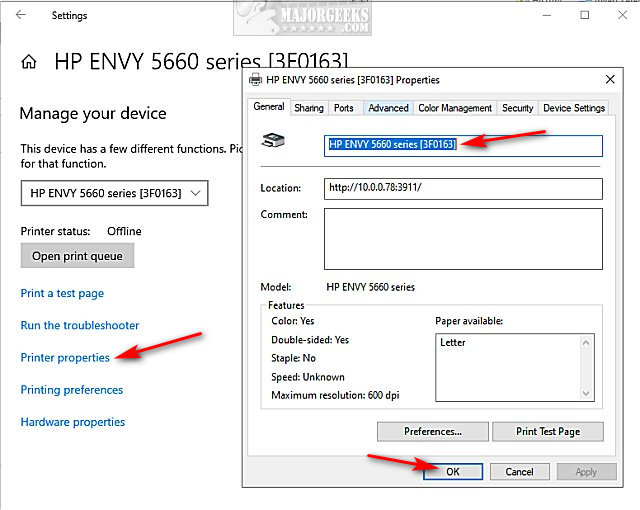Click Double-sided: Yes feature text
The height and width of the screenshot is (510, 640).
click(310, 340)
